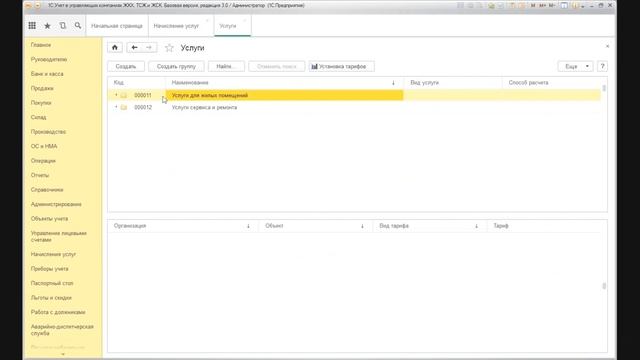The height and width of the screenshot is (360, 640).
Task: Click the forward arrow button
Action: coord(149,48)
